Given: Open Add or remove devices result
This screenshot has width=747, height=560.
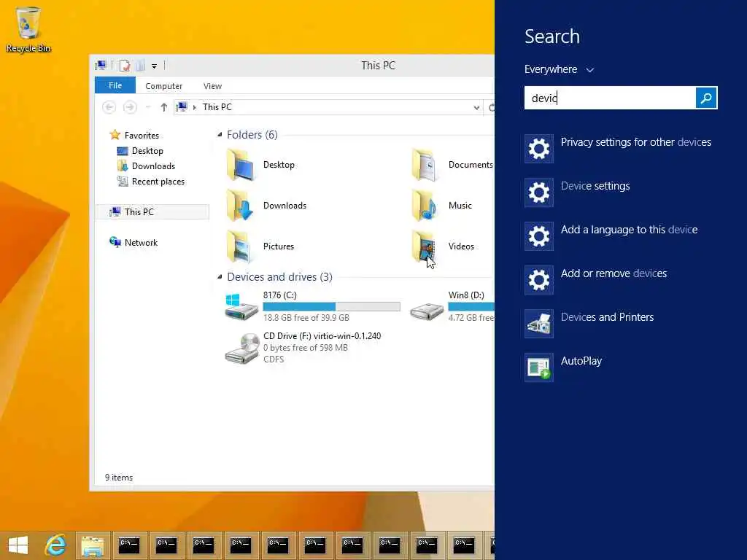Looking at the screenshot, I should pyautogui.click(x=622, y=280).
